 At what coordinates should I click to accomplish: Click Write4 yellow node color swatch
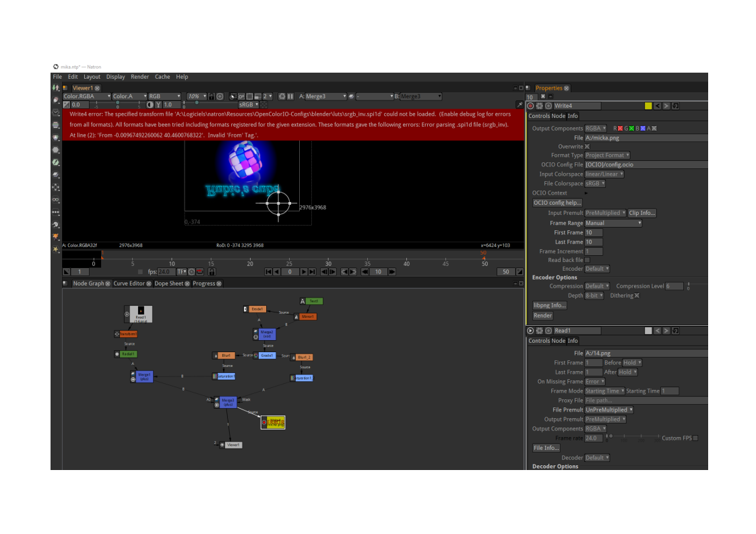(x=648, y=106)
